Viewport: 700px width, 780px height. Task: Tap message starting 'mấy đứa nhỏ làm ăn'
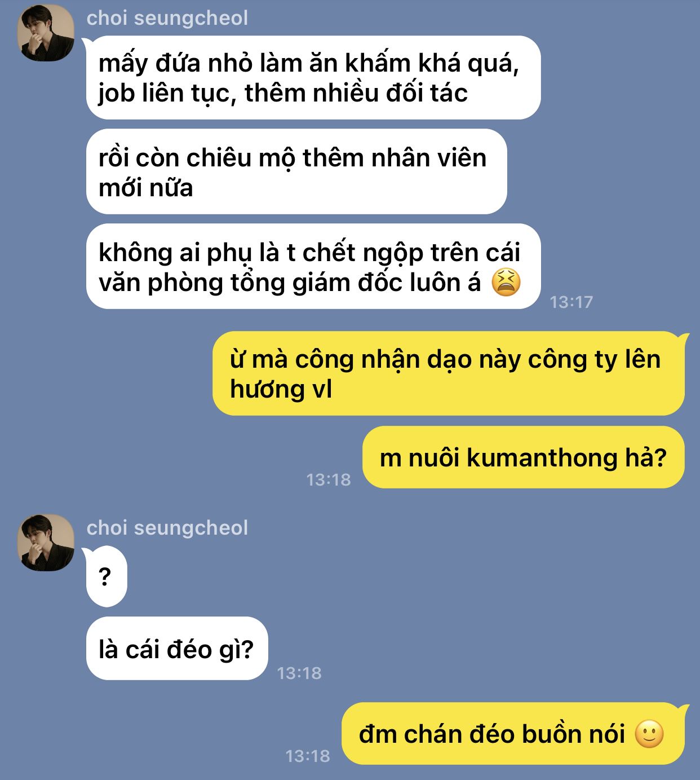pyautogui.click(x=313, y=78)
